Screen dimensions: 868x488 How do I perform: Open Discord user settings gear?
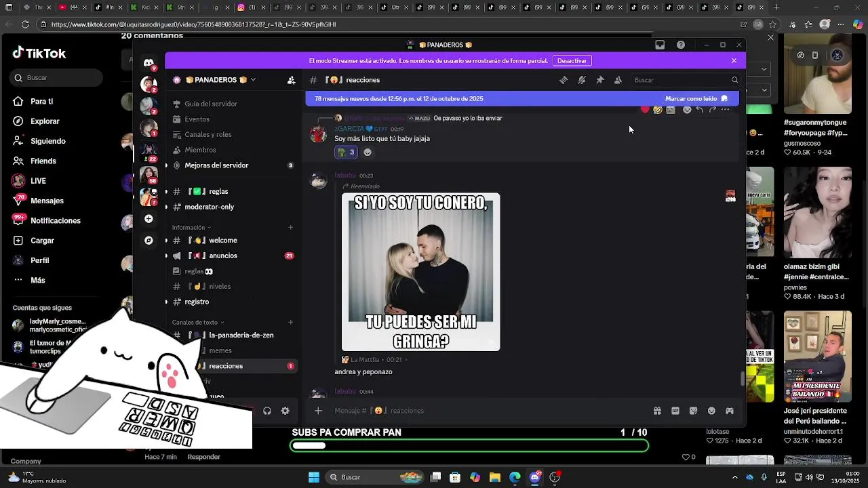pyautogui.click(x=285, y=411)
